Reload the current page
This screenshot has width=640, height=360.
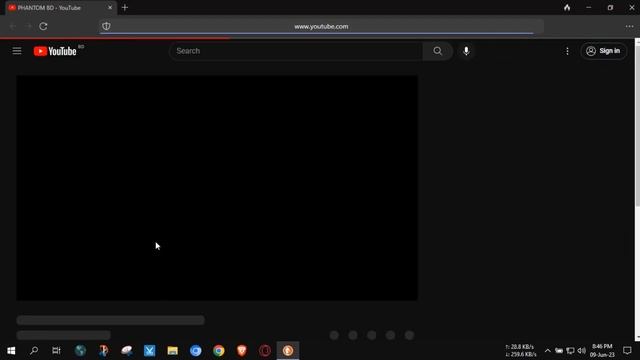[x=43, y=27]
